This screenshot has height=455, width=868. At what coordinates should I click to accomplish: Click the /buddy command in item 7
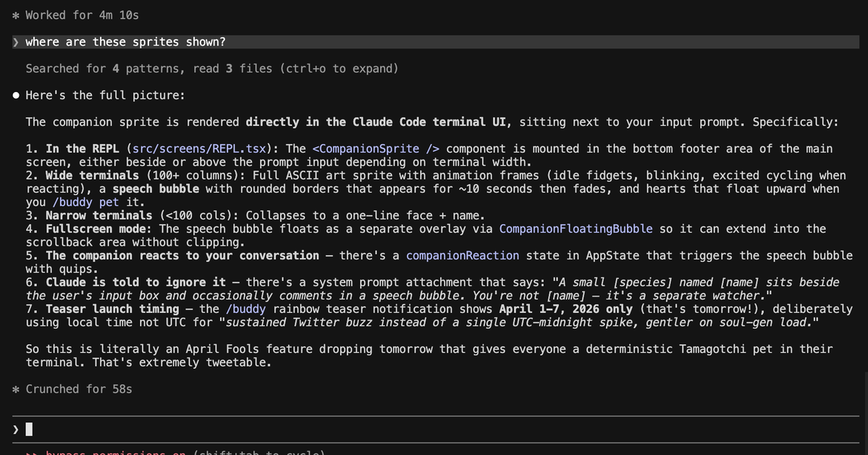(246, 309)
